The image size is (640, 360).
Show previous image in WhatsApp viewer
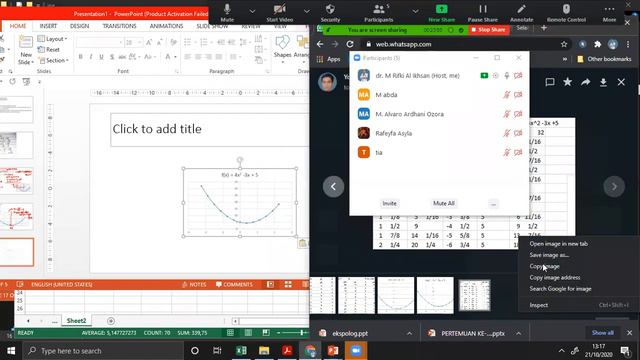[x=333, y=187]
